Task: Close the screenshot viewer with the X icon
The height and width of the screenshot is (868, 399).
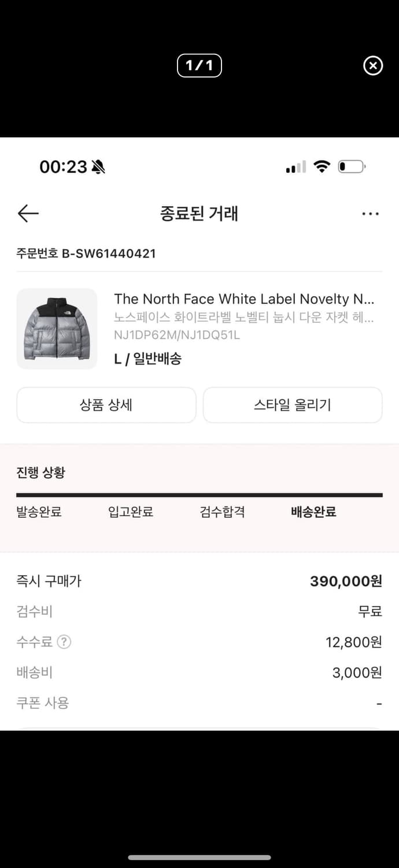Action: [373, 66]
